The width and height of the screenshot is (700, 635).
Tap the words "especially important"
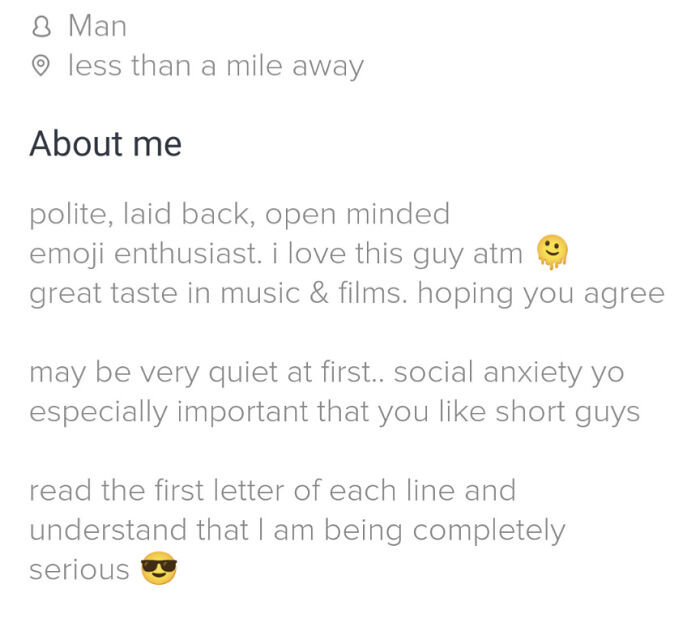click(170, 413)
